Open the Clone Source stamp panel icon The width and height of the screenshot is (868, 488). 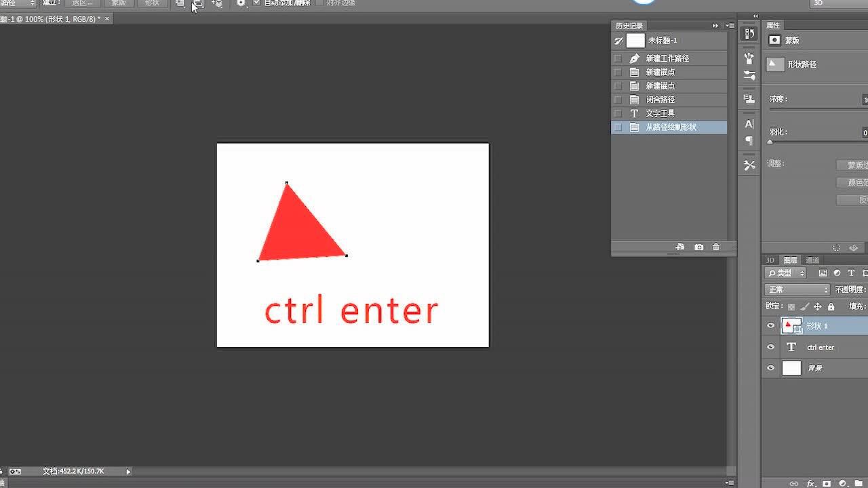coord(749,99)
